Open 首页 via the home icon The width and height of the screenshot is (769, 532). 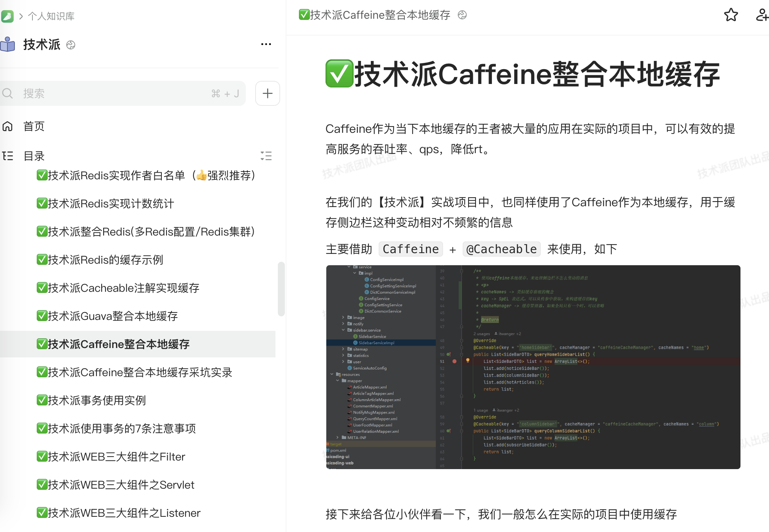[x=7, y=126]
